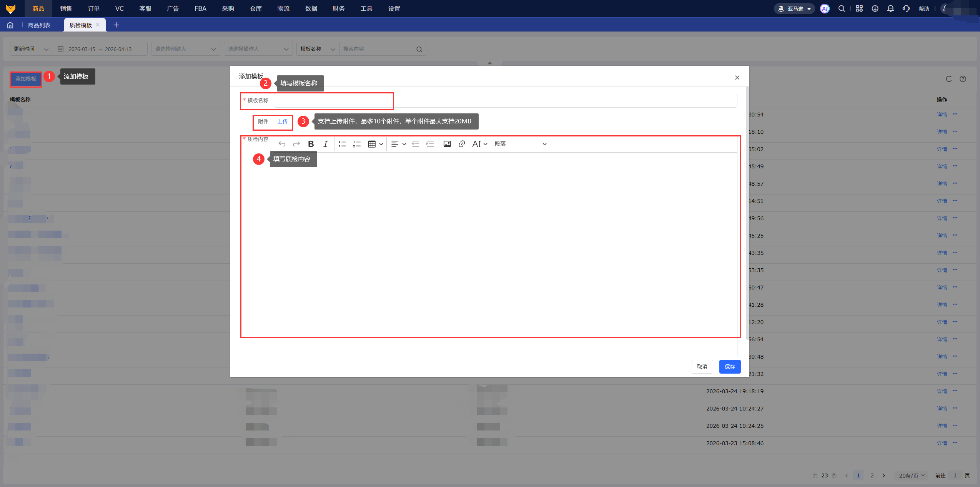Click the insert image icon
The image size is (980, 487).
point(447,144)
